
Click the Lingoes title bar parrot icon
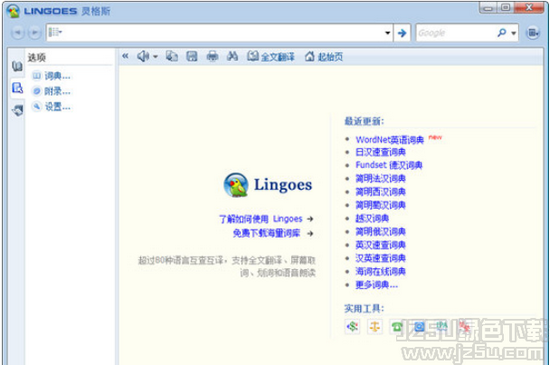click(13, 11)
